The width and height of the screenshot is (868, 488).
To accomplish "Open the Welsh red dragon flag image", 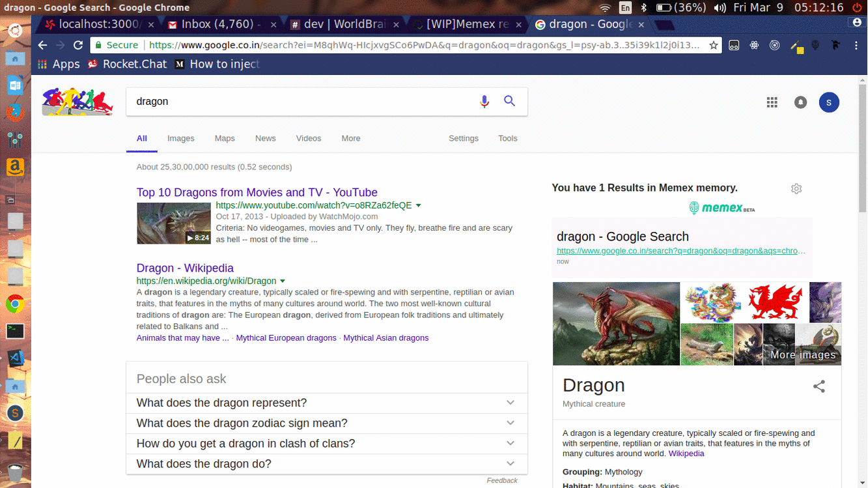I will [776, 302].
